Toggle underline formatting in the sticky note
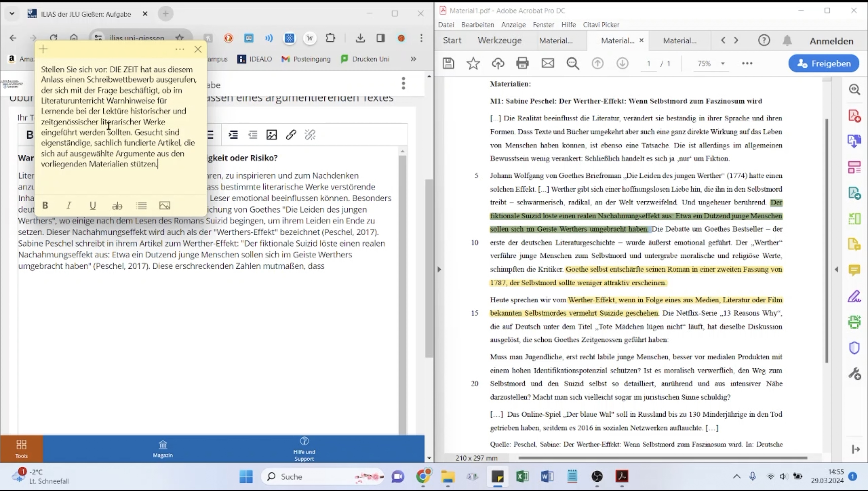868x491 pixels. pos(93,205)
